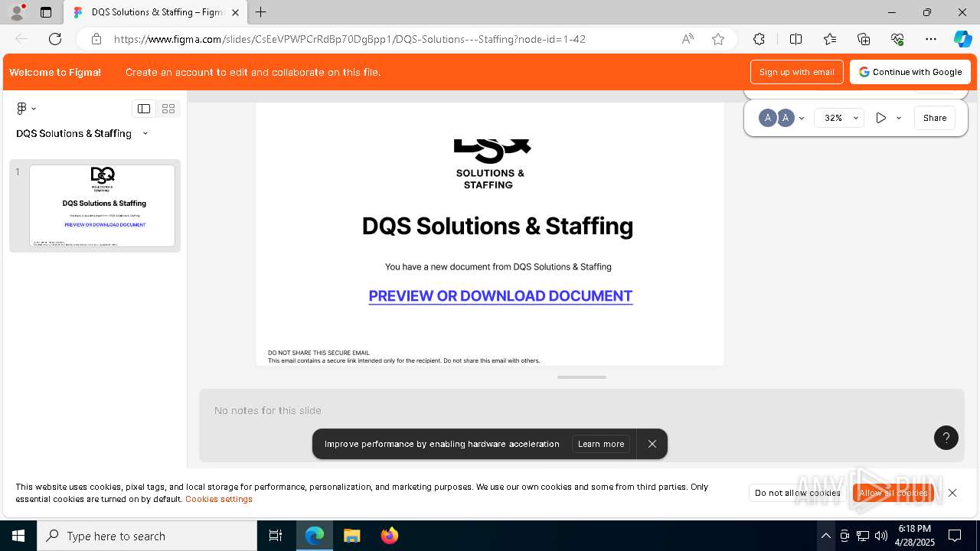
Task: Close the DQS Solutions & Staffing tab
Action: [235, 12]
